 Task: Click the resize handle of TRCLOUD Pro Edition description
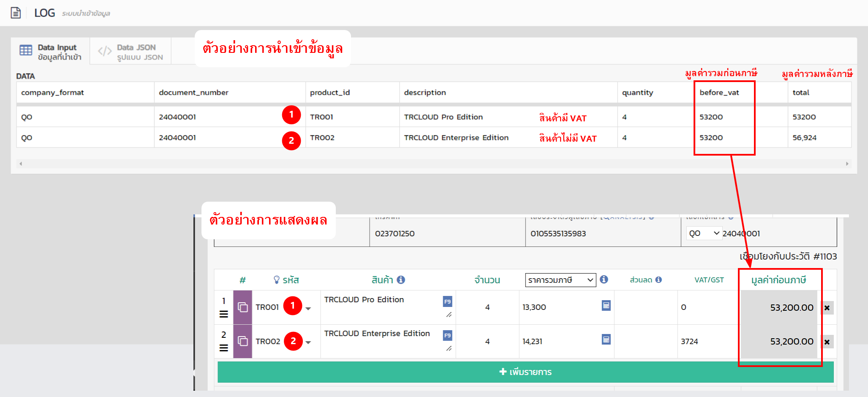pyautogui.click(x=449, y=315)
